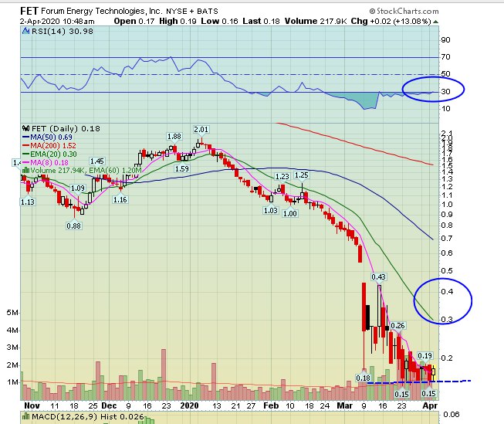Image resolution: width=504 pixels, height=424 pixels.
Task: Click the 1.03 price label
Action: coord(271,211)
